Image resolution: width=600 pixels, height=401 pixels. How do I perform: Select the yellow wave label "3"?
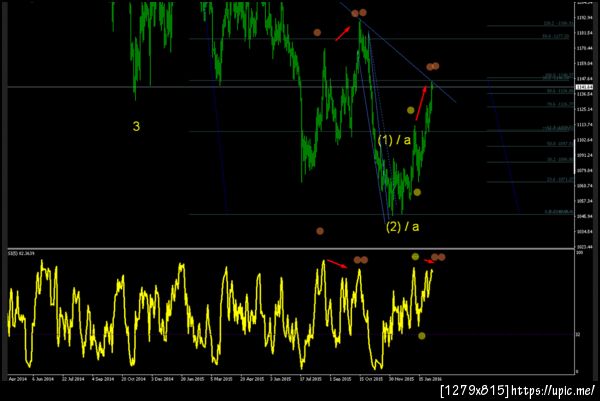tap(136, 126)
